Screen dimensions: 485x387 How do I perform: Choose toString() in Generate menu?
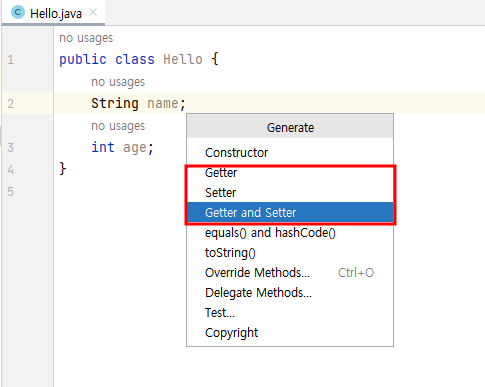pyautogui.click(x=290, y=253)
